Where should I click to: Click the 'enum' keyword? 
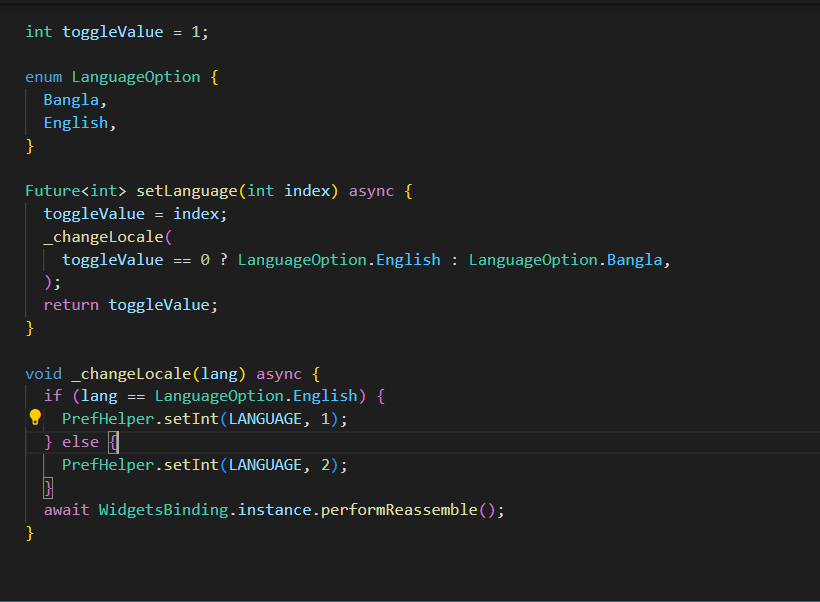[43, 77]
